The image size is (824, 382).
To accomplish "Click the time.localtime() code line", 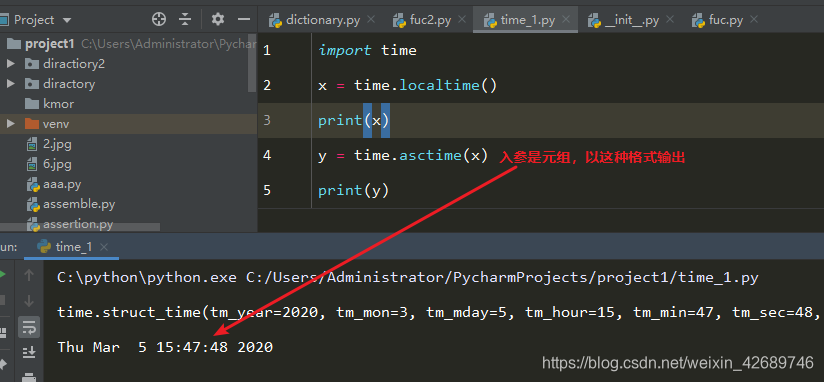I will (407, 85).
